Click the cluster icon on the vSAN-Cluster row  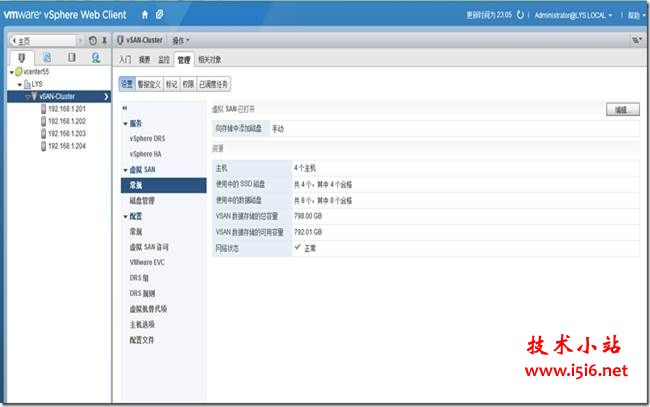coord(34,96)
